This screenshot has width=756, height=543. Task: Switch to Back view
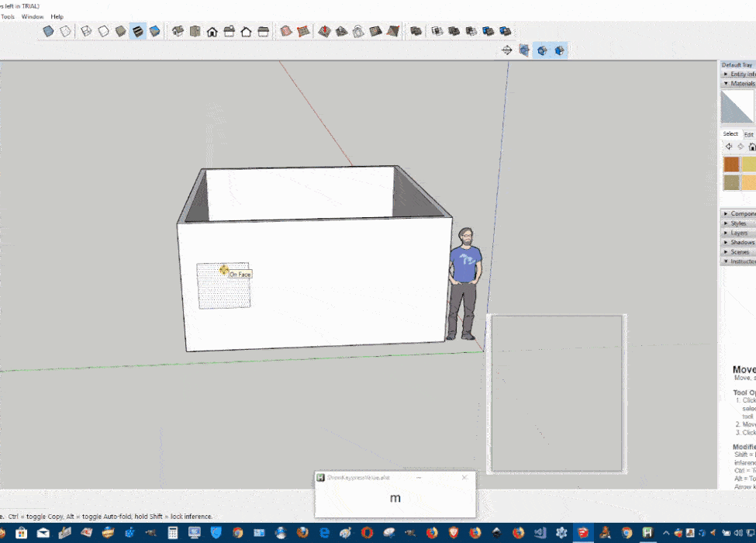[247, 31]
